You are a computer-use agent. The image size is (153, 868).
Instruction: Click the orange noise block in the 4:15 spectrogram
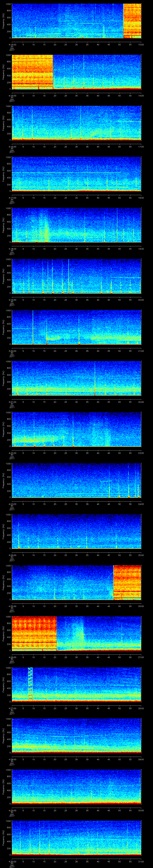tap(32, 71)
